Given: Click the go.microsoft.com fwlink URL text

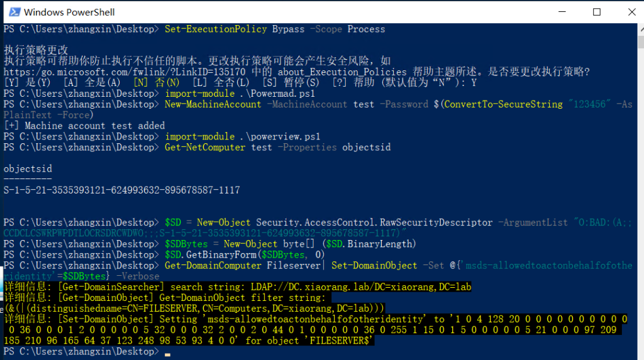Looking at the screenshot, I should pyautogui.click(x=125, y=72).
